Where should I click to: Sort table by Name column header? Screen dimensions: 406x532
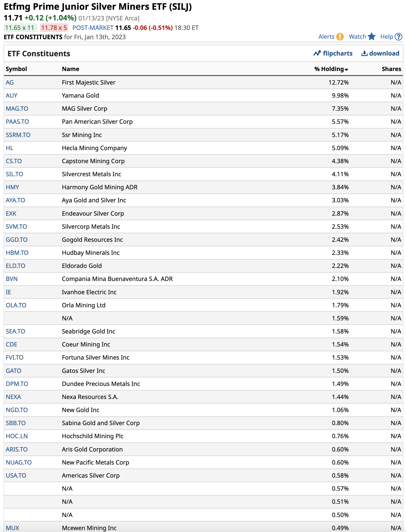pyautogui.click(x=70, y=69)
